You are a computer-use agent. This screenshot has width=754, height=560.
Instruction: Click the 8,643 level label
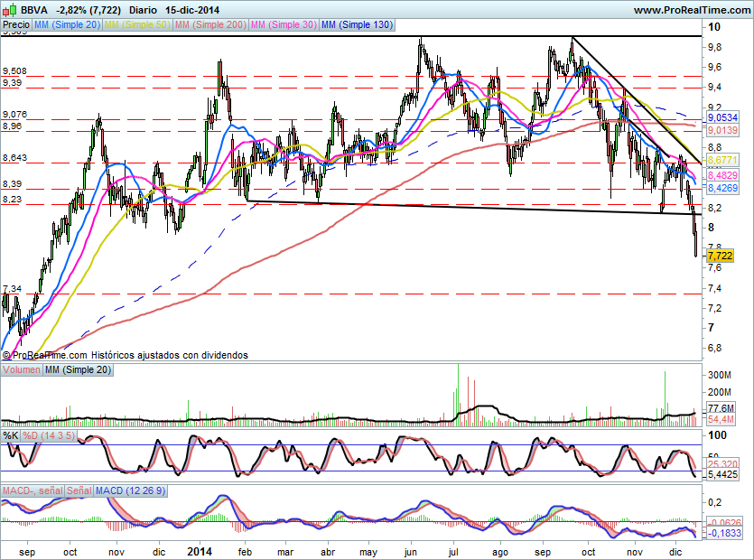pos(14,158)
